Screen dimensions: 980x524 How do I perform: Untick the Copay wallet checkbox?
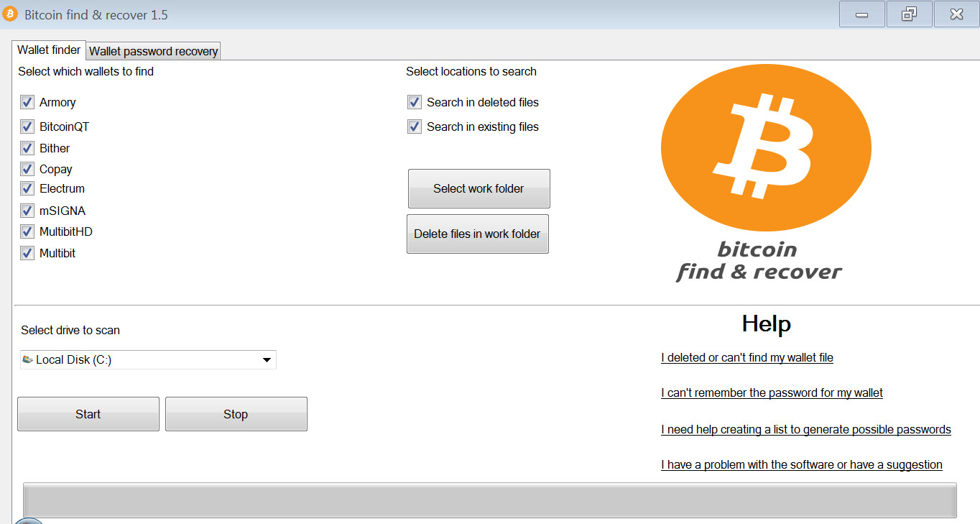point(27,169)
